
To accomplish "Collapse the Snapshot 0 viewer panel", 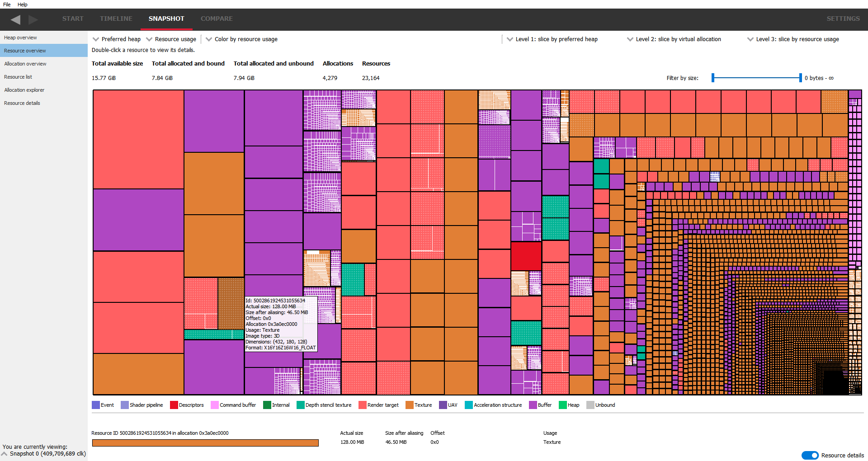I will (x=5, y=454).
